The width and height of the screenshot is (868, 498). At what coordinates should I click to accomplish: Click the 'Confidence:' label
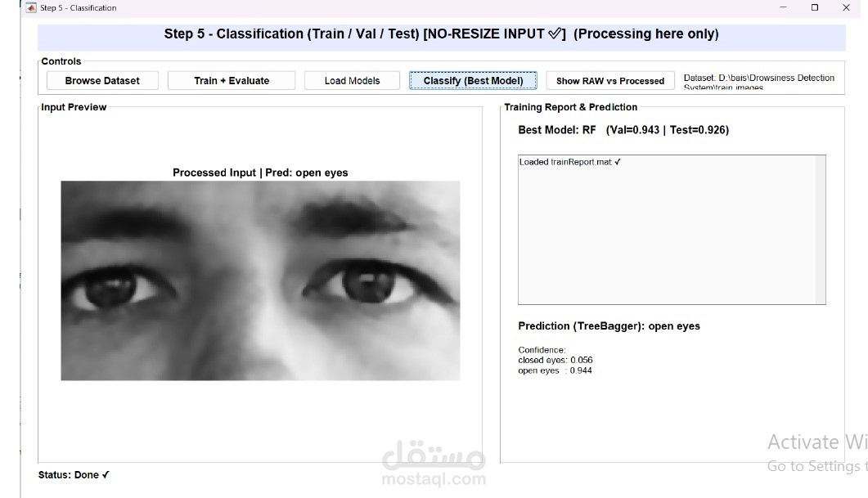[x=542, y=350]
